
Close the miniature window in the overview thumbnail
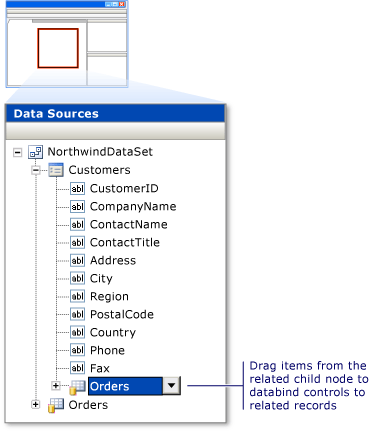pyautogui.click(x=122, y=4)
